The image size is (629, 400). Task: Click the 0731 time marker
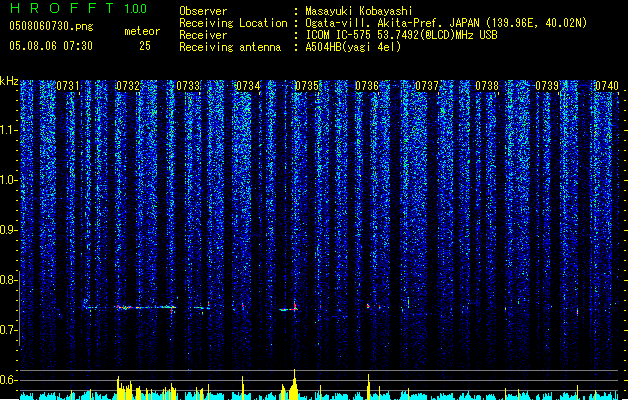coord(67,86)
